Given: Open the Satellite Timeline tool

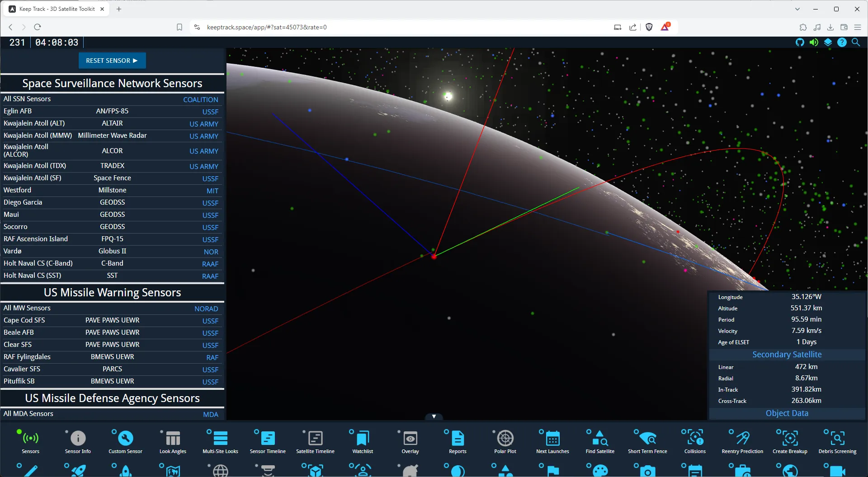Looking at the screenshot, I should point(315,442).
